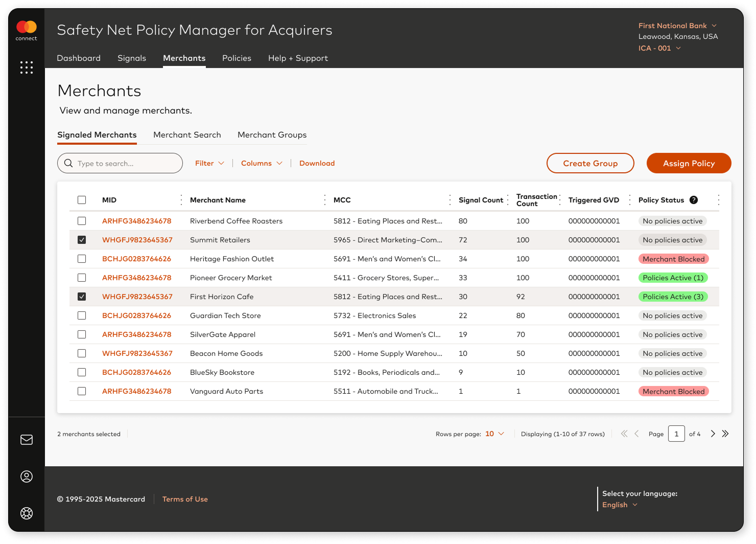
Task: Open Signal Count column options dots
Action: point(507,200)
